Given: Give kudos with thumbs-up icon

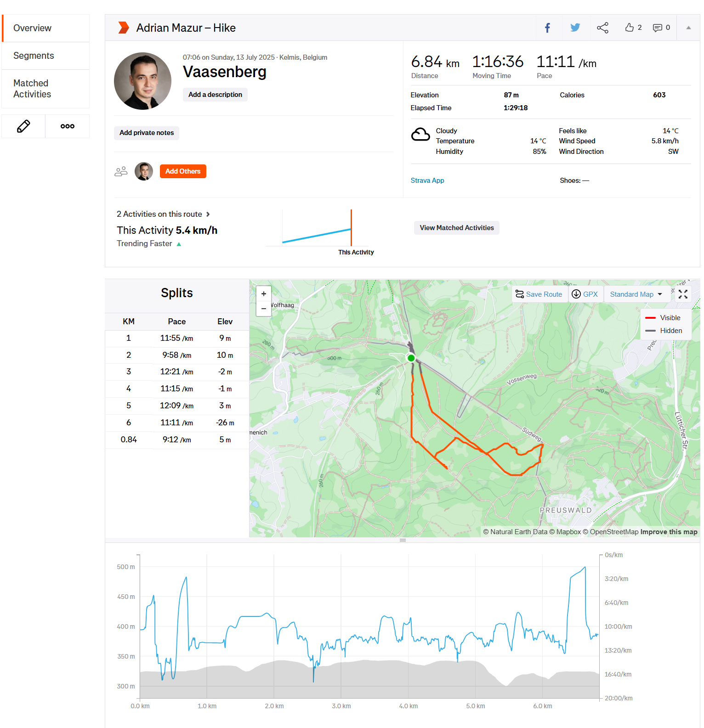Looking at the screenshot, I should click(630, 28).
